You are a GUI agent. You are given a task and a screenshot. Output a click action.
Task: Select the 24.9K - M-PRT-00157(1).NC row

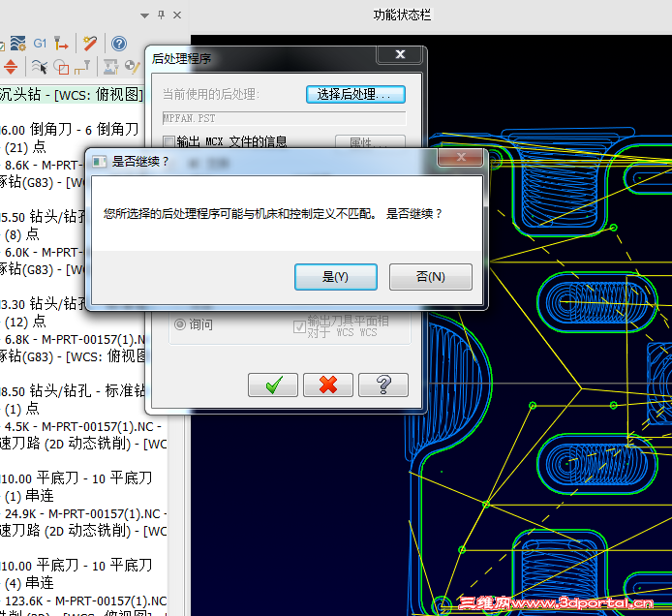[x=85, y=513]
